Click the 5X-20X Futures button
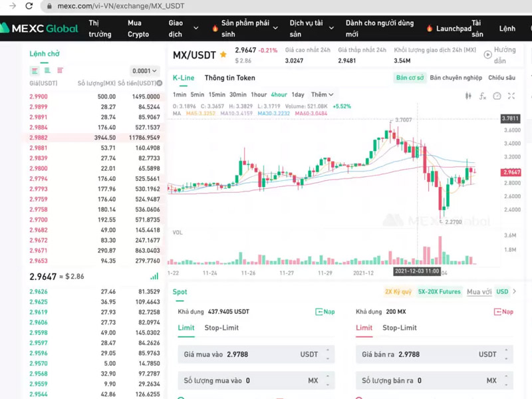 [x=439, y=292]
